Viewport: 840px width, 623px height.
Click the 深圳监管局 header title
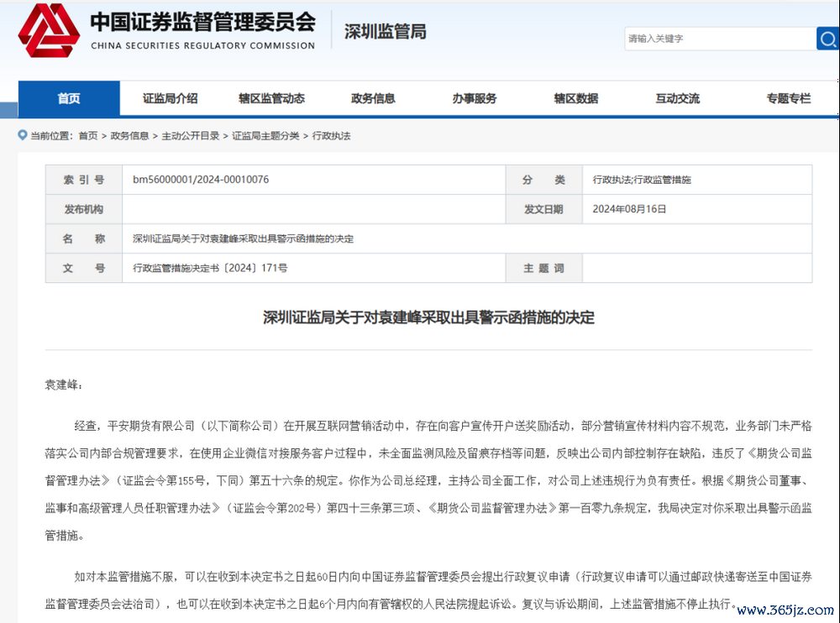click(x=386, y=32)
